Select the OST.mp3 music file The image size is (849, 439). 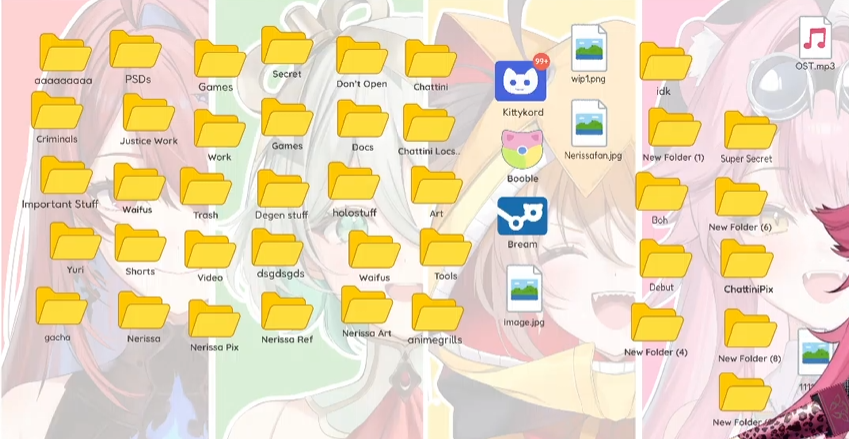815,37
